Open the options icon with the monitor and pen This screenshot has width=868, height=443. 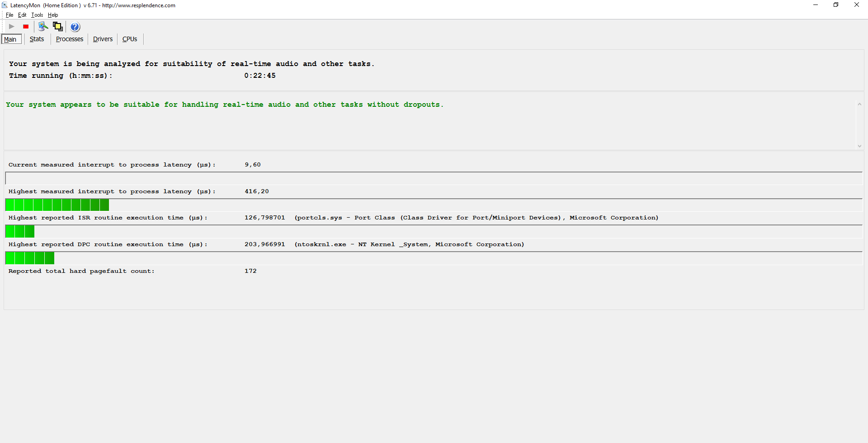pos(43,27)
